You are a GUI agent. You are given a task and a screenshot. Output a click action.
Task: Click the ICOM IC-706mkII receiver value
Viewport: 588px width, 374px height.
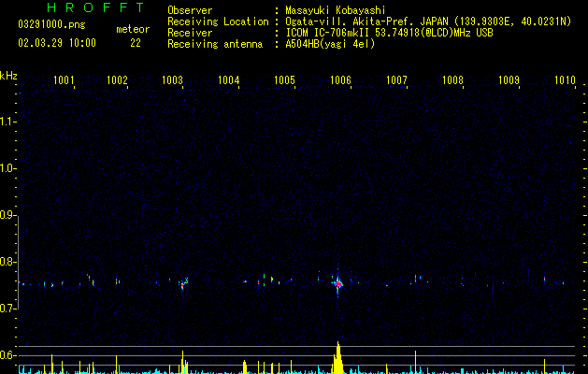(x=389, y=33)
